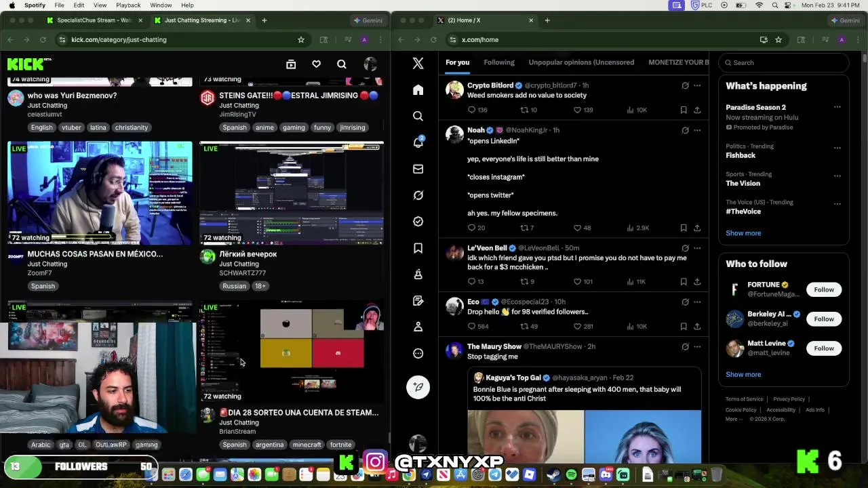This screenshot has width=868, height=488.
Task: Reply to Le'Veon Bell's post
Action: click(x=472, y=281)
